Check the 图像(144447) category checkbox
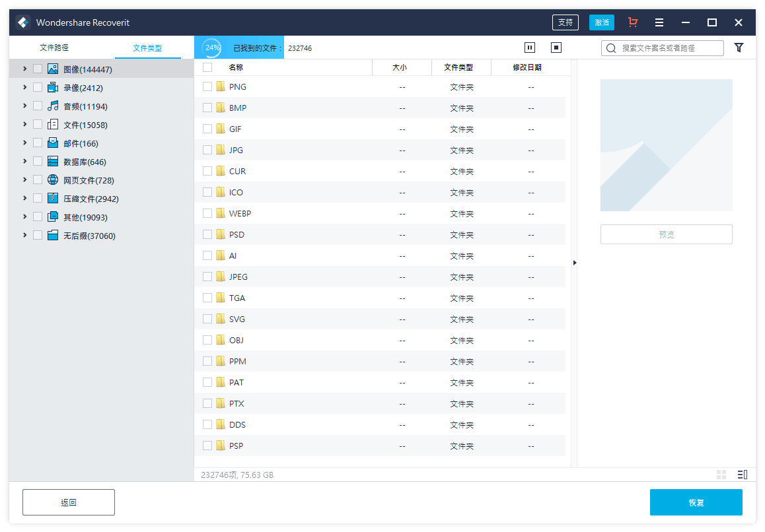 pos(38,69)
